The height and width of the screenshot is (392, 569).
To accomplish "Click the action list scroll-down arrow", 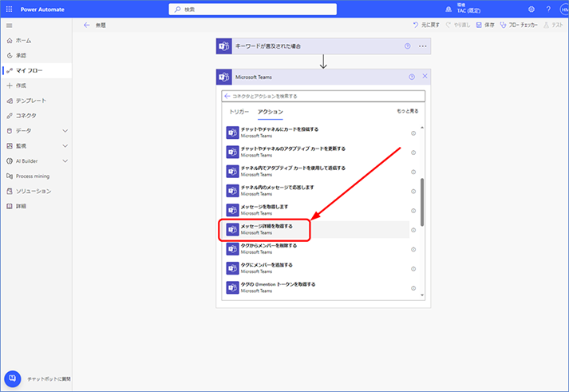I will tap(422, 295).
